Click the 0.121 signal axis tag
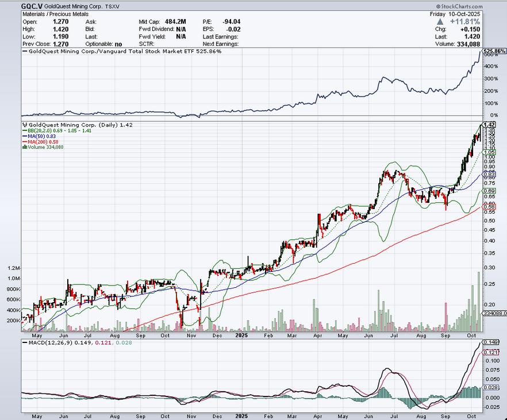Screen dimensions: 507x420 (x=491, y=352)
